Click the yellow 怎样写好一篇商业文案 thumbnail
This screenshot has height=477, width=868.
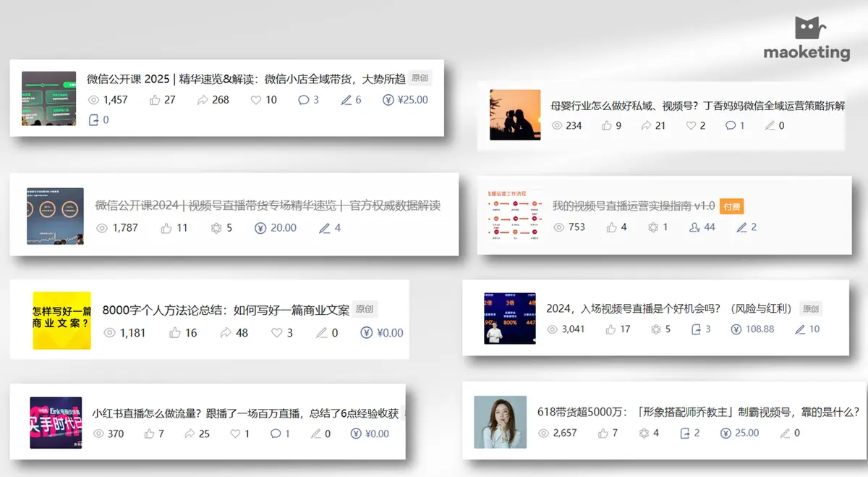point(62,321)
